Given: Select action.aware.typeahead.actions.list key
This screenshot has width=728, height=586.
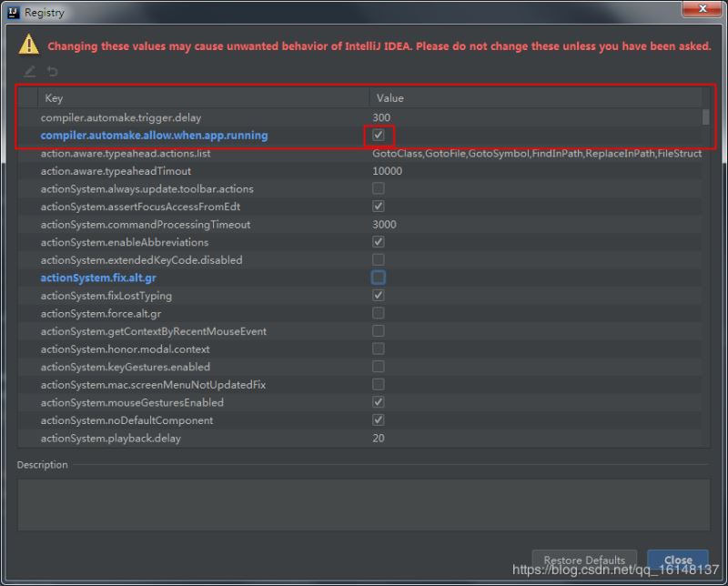Looking at the screenshot, I should 126,153.
